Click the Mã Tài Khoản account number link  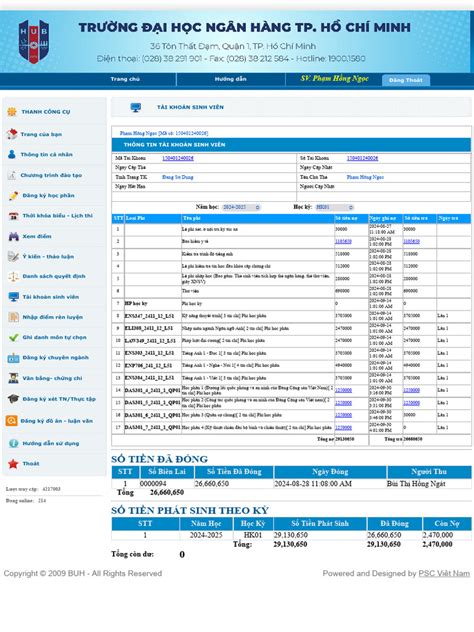[x=178, y=158]
